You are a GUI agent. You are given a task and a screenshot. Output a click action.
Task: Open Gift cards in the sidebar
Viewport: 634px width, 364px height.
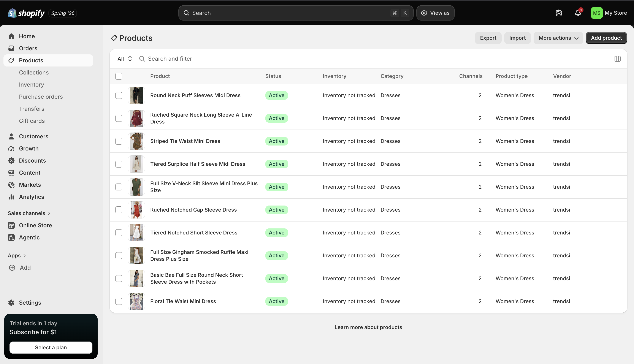tap(32, 121)
